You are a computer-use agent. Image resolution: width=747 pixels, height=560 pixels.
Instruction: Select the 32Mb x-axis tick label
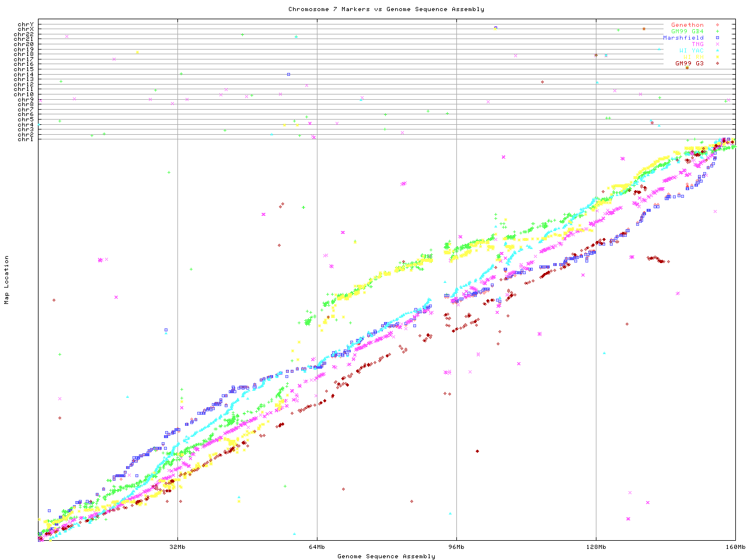[177, 547]
